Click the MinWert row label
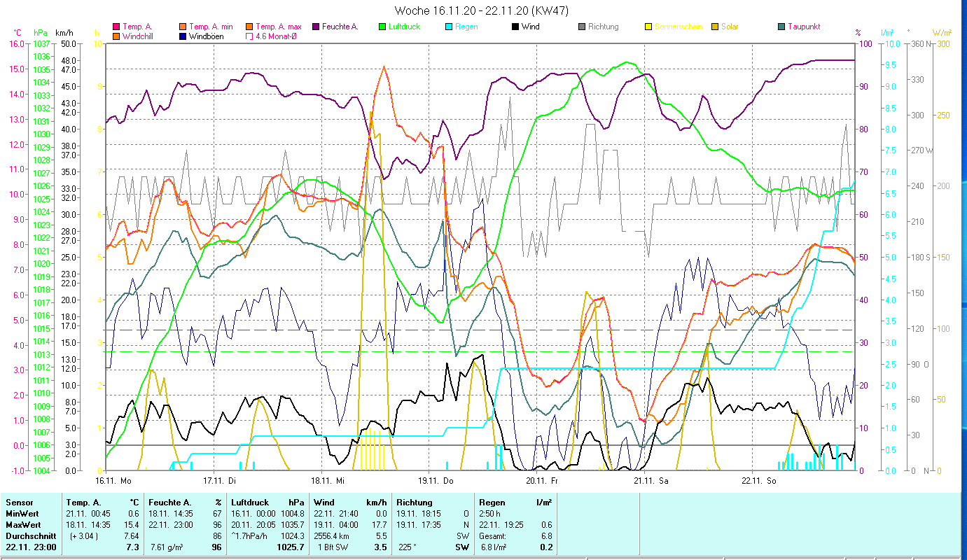 click(x=22, y=514)
